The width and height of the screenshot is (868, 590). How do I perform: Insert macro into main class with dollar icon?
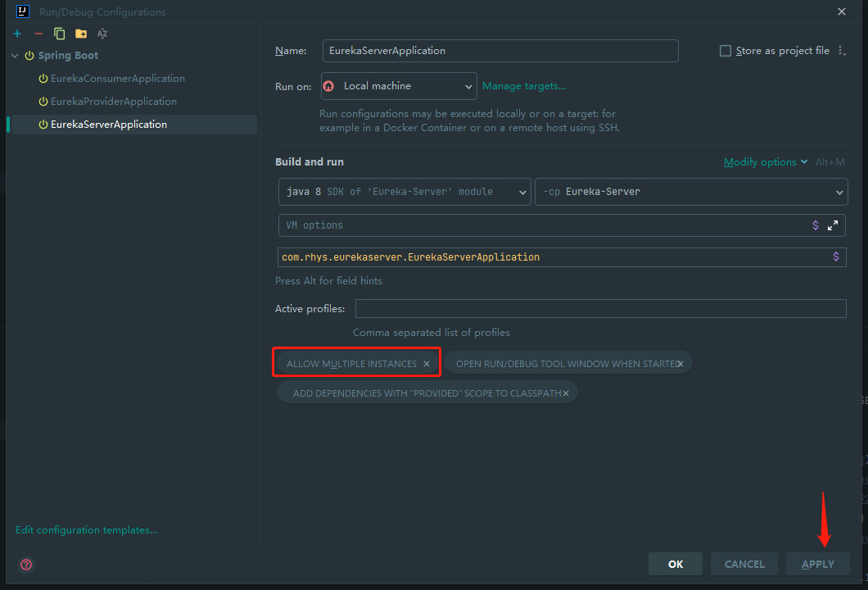836,256
